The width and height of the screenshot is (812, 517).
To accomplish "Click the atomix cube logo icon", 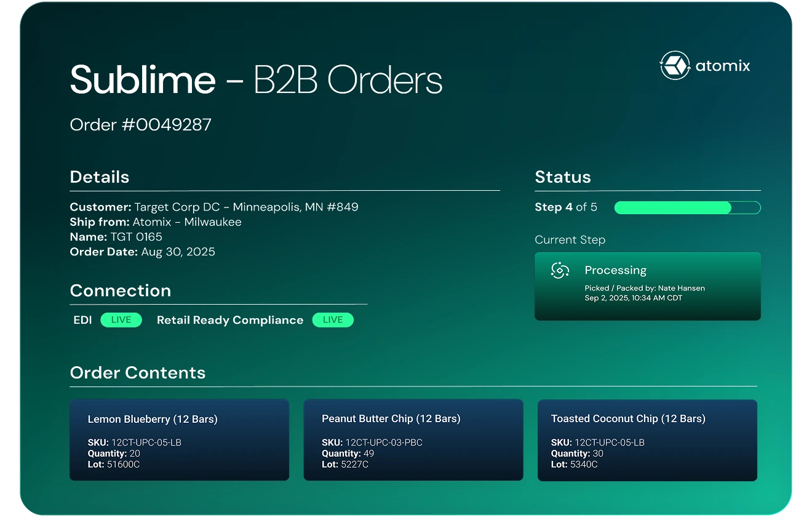I will 675,65.
